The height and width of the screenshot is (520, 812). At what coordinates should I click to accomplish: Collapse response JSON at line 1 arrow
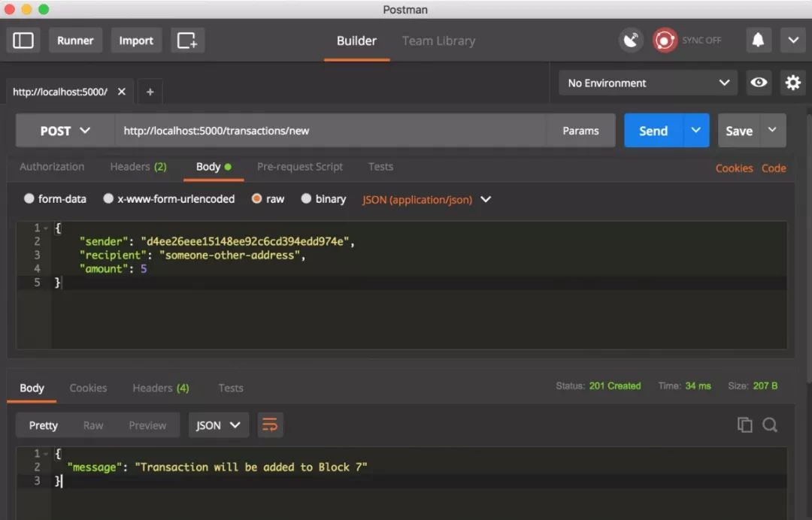point(46,454)
